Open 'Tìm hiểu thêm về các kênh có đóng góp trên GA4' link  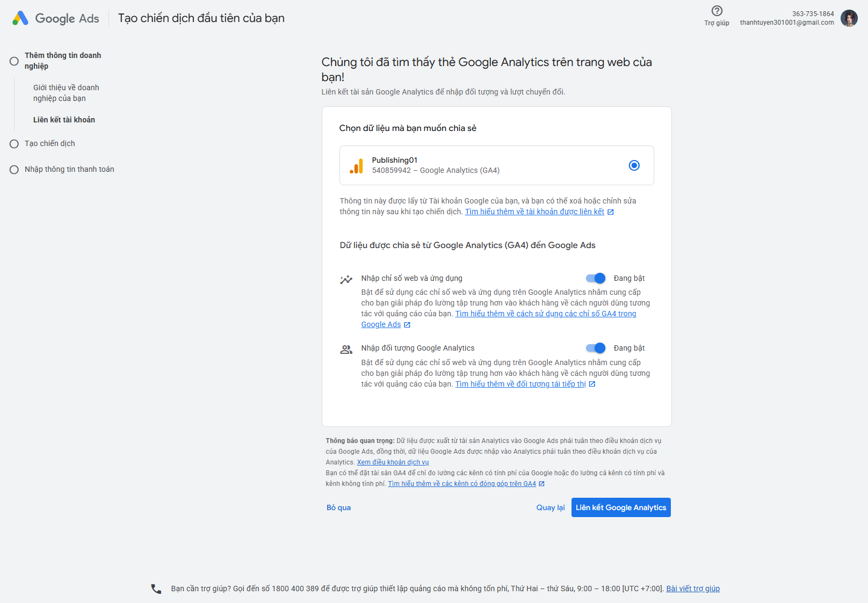tap(462, 484)
